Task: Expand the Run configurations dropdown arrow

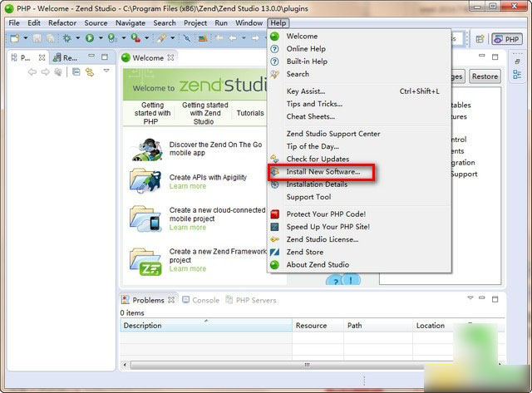Action: (x=101, y=38)
